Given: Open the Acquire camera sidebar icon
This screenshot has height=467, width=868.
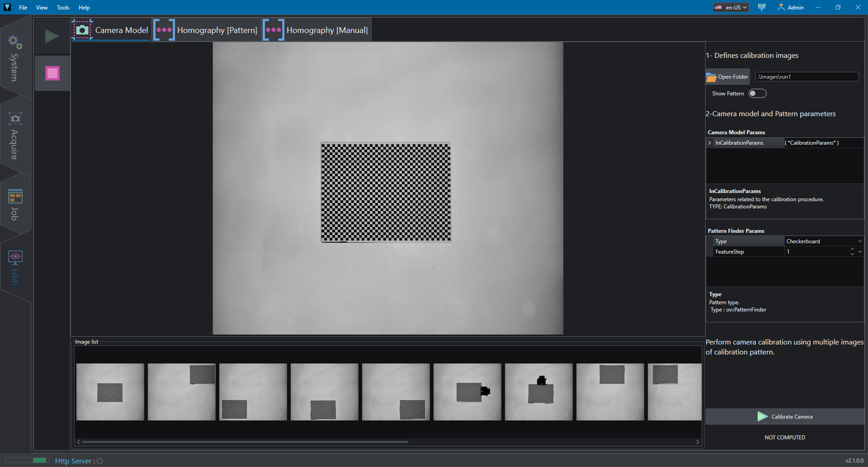Looking at the screenshot, I should [x=15, y=118].
